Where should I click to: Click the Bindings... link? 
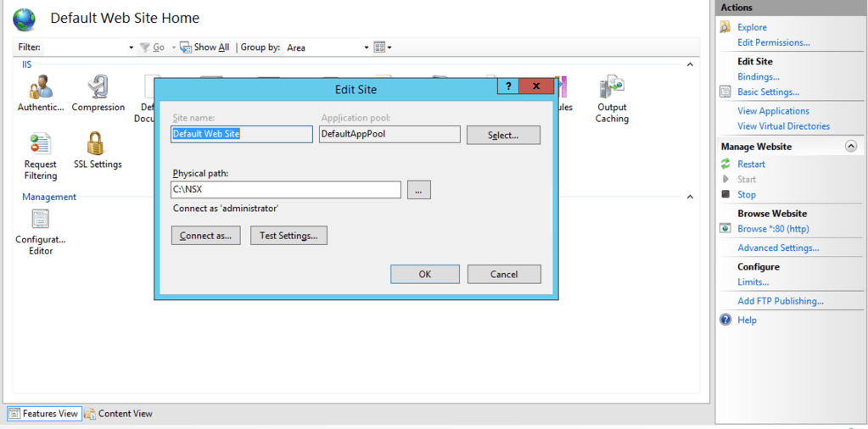click(x=758, y=76)
